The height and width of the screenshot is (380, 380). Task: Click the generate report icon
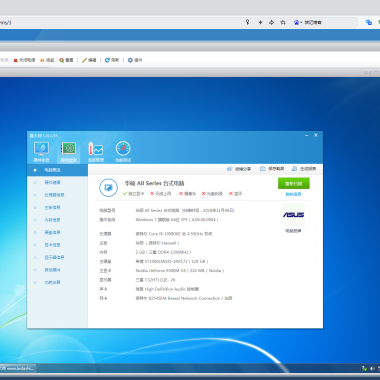[x=294, y=169]
